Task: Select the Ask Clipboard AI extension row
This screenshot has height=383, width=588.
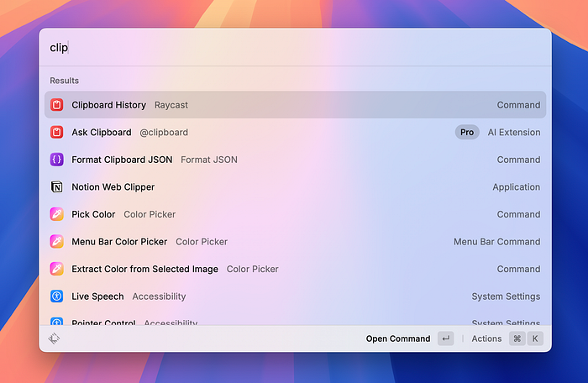Action: point(295,132)
